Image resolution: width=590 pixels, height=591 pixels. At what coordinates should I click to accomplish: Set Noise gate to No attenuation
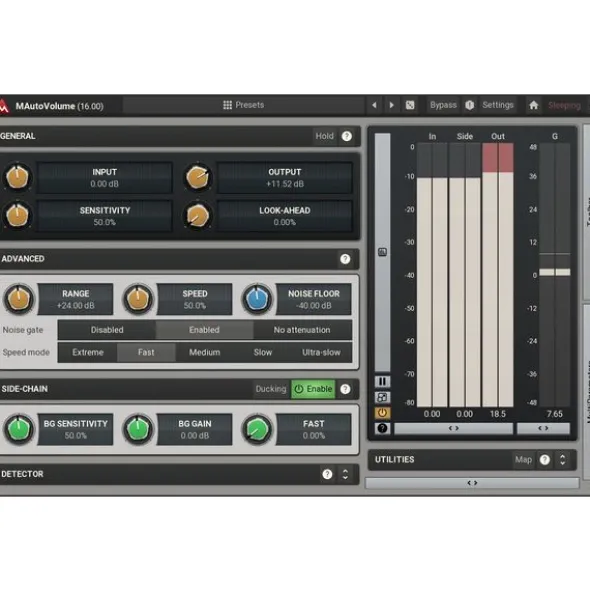click(x=302, y=330)
